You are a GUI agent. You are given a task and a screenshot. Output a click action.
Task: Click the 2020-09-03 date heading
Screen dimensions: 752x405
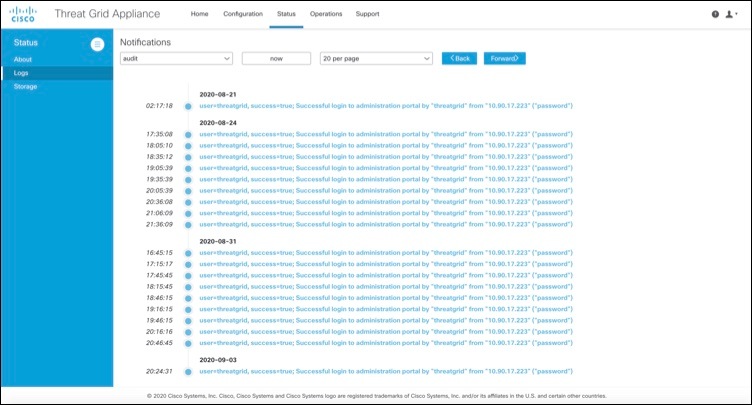[218, 360]
